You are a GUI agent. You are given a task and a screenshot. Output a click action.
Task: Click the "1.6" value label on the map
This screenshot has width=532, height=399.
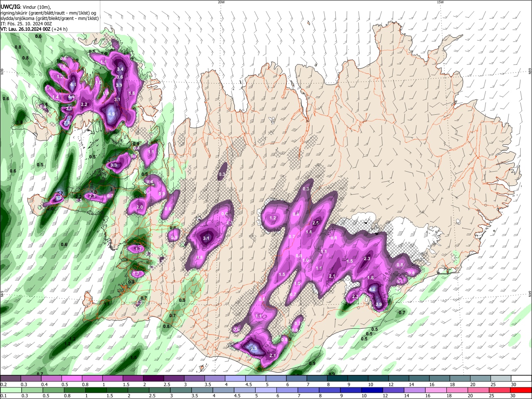132,93
